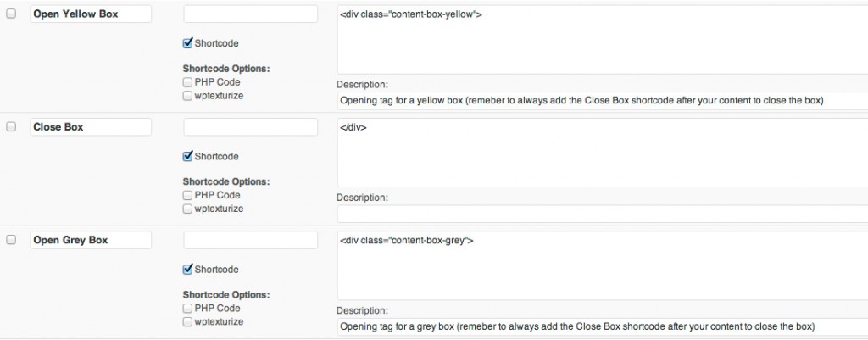
Task: Uncheck Shortcode for Close Box
Action: (x=187, y=156)
